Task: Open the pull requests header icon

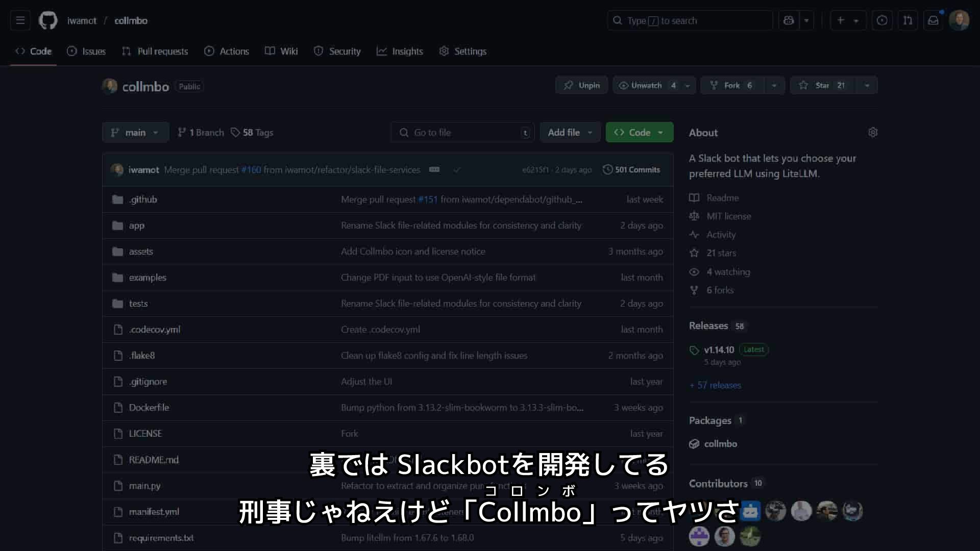Action: (x=908, y=21)
